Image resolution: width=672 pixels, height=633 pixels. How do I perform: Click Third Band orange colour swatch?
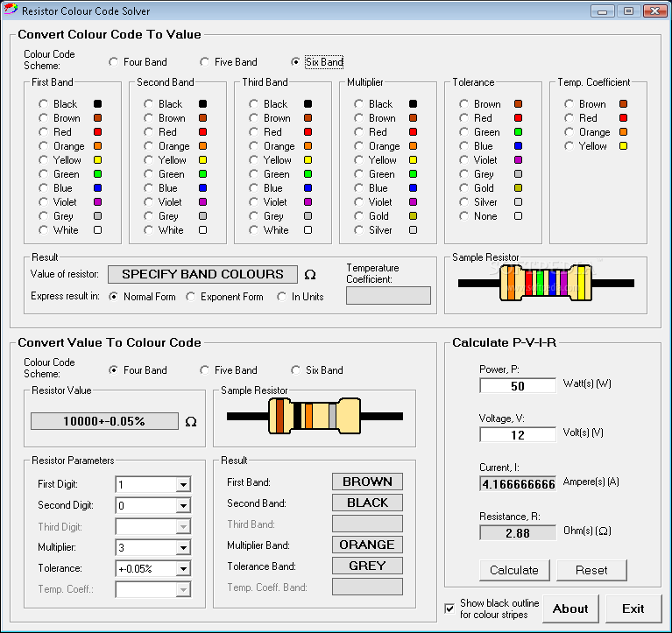308,146
